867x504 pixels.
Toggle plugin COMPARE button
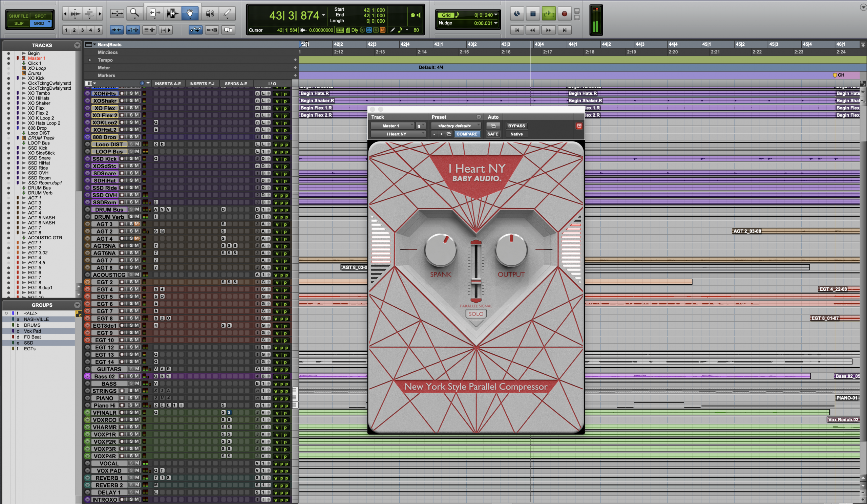[x=467, y=134]
